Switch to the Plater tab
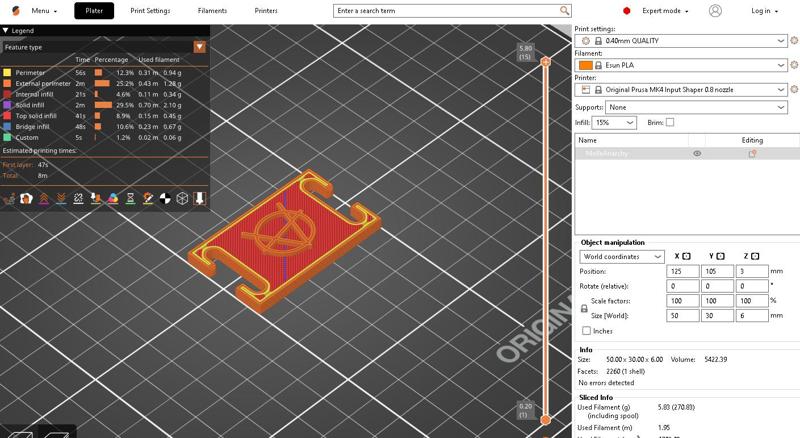800x438 pixels. (94, 11)
